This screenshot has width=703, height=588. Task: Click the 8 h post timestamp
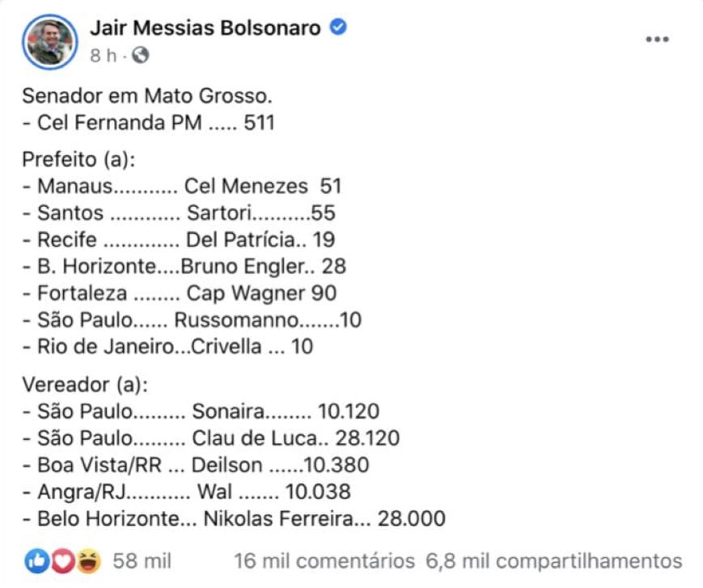103,56
